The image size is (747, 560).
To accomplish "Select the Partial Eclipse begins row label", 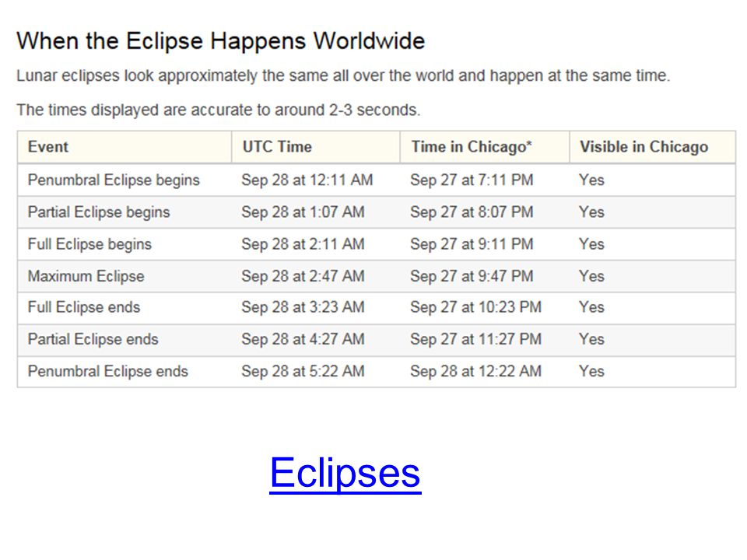I will [99, 212].
